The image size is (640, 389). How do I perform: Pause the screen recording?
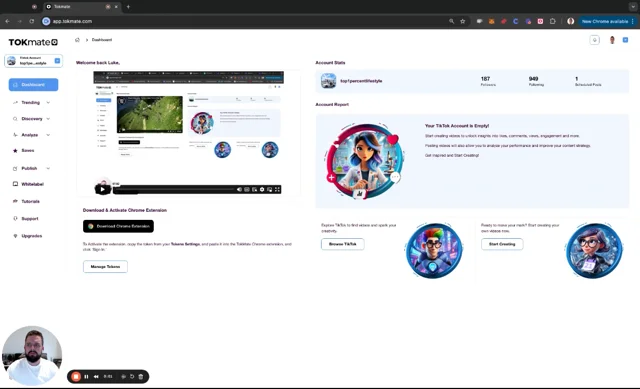click(x=86, y=376)
